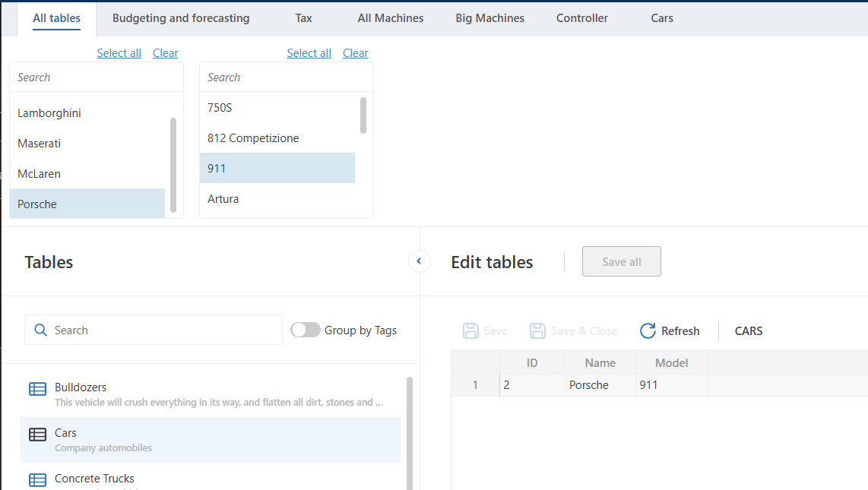Click Clear above the model list
The height and width of the screenshot is (490, 868).
click(x=355, y=53)
